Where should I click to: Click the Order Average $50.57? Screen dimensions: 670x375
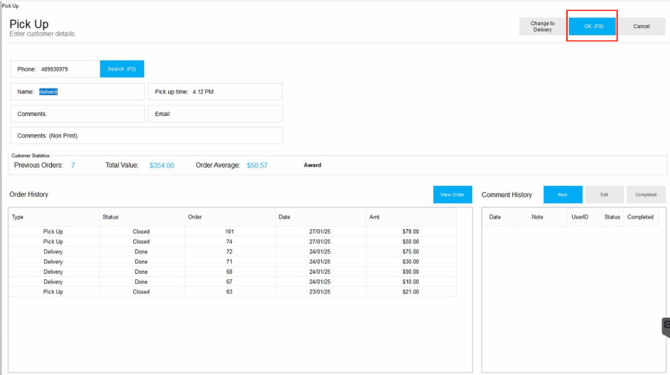point(257,165)
